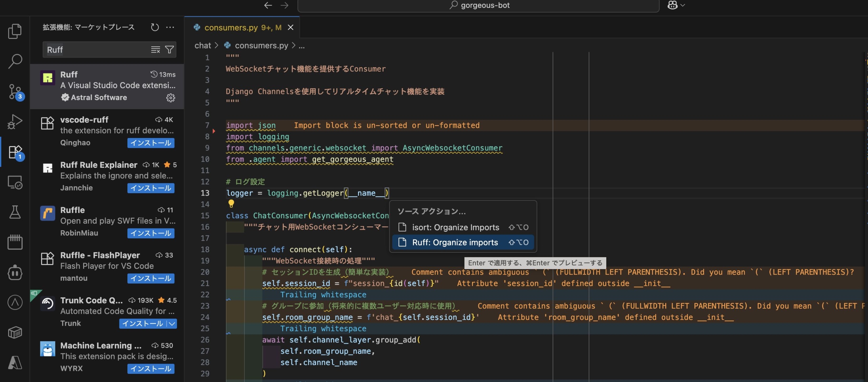Open the Copilot chat robot icon in activity bar

(15, 272)
